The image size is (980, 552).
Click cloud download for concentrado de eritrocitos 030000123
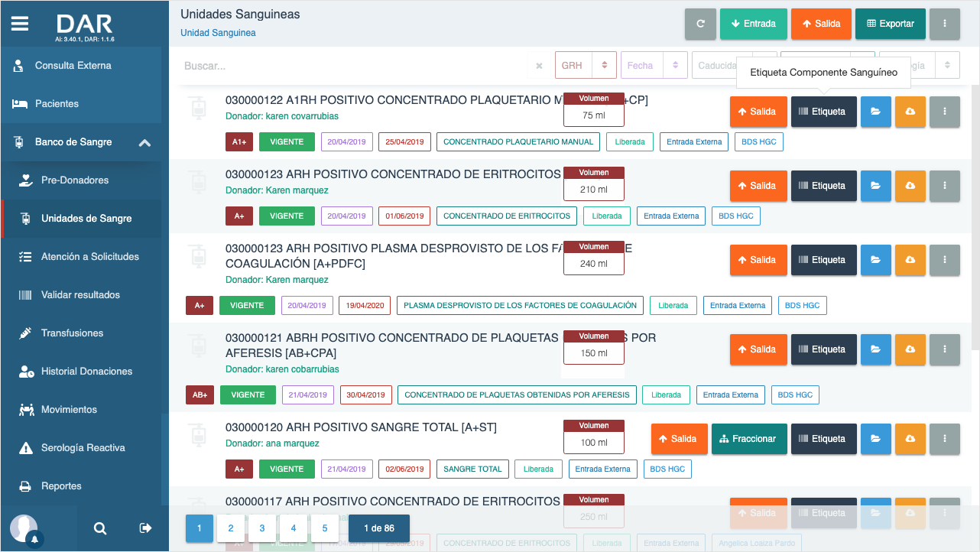coord(910,186)
